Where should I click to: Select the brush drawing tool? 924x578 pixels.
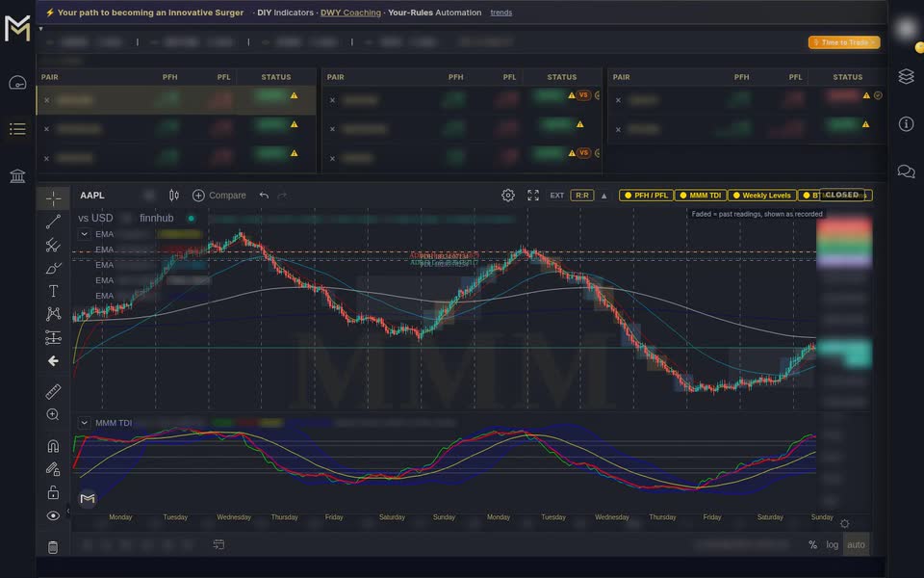[53, 269]
